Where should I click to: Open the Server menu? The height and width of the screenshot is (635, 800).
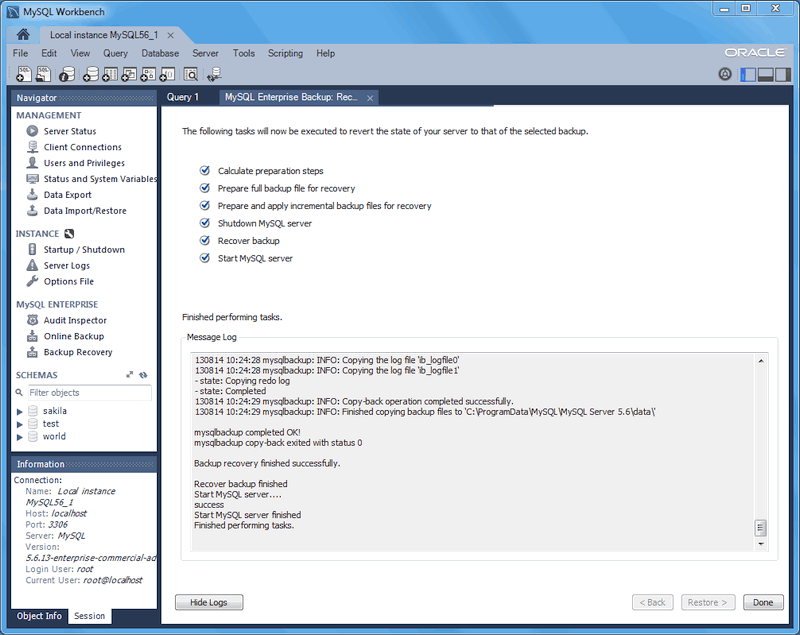click(x=205, y=53)
